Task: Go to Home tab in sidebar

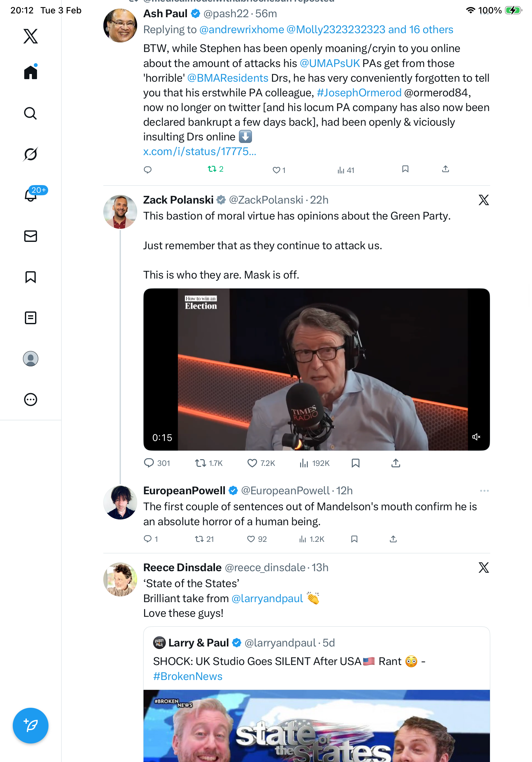Action: (x=31, y=72)
